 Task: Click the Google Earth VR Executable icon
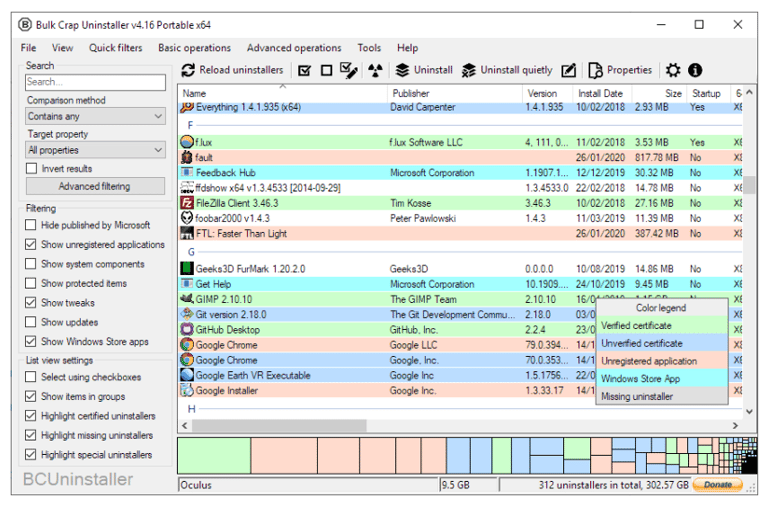point(187,375)
